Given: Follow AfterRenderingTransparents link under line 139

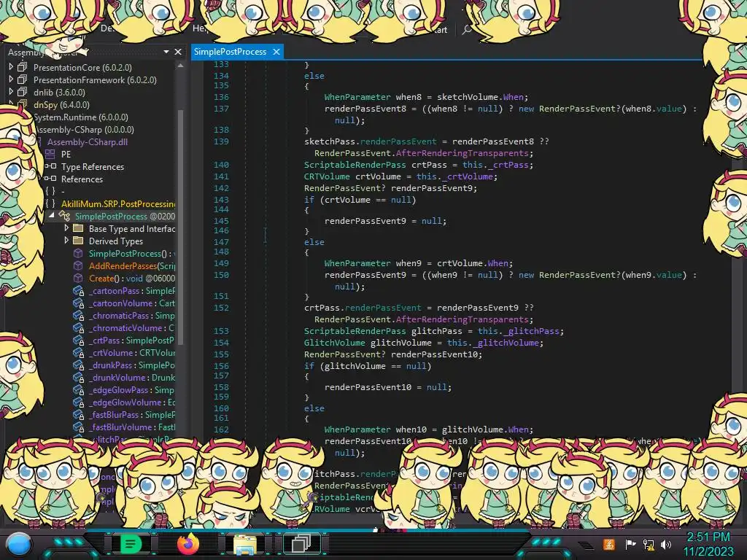Looking at the screenshot, I should 462,153.
